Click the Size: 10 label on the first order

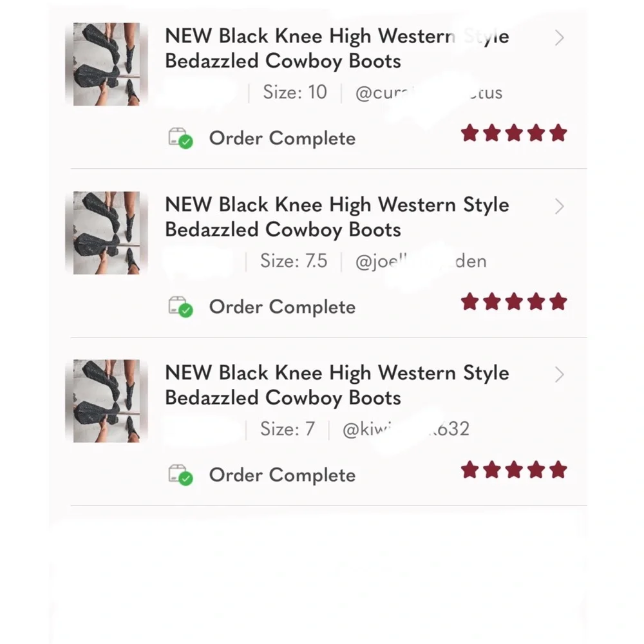[x=294, y=92]
